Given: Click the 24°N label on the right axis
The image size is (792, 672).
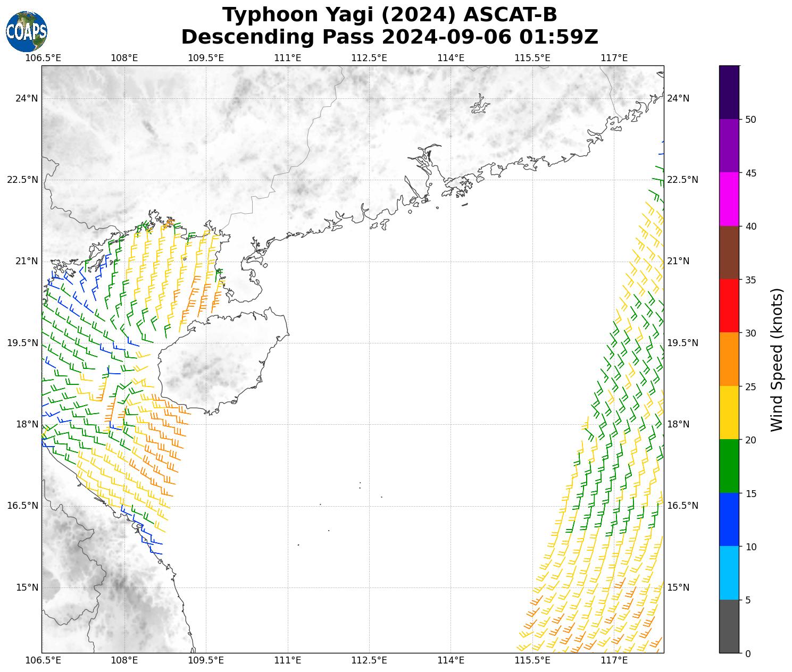Looking at the screenshot, I should pos(678,98).
